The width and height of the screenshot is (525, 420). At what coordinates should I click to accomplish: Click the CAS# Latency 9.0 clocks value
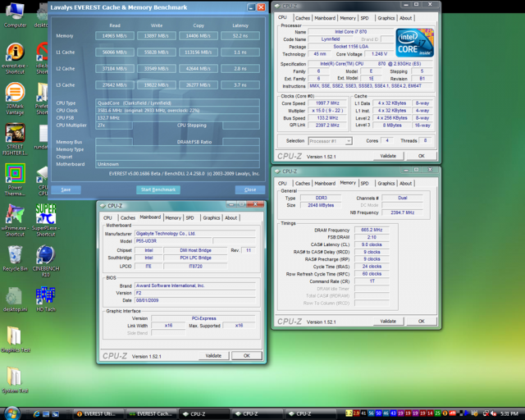click(372, 244)
